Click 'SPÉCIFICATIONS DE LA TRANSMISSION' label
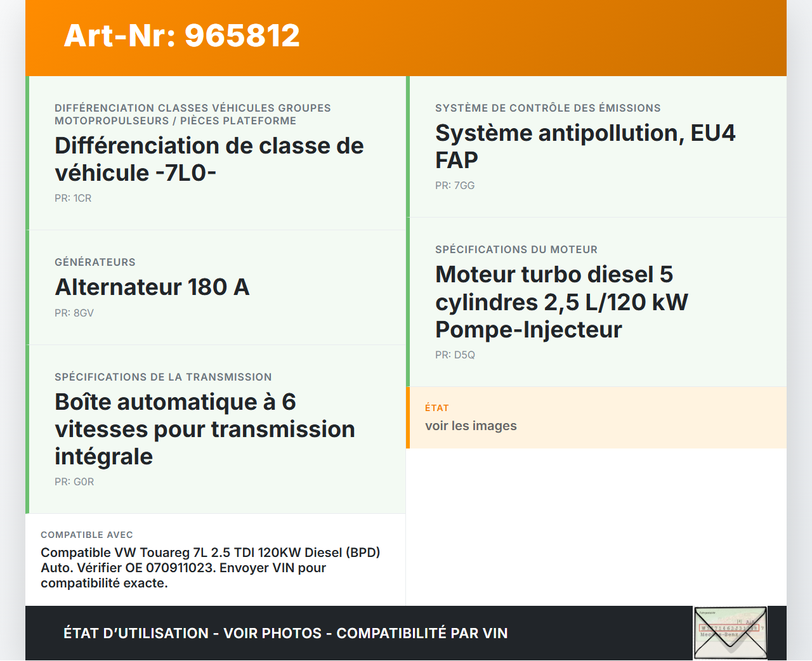This screenshot has height=661, width=812. [163, 377]
